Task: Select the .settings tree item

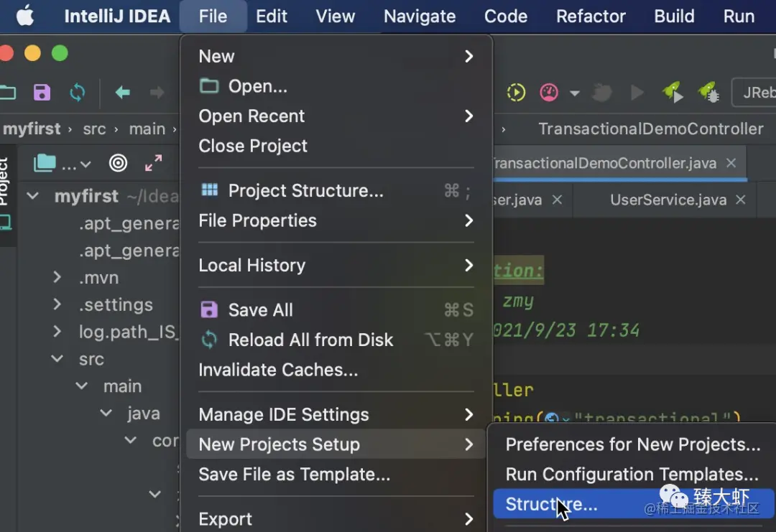Action: 116,305
